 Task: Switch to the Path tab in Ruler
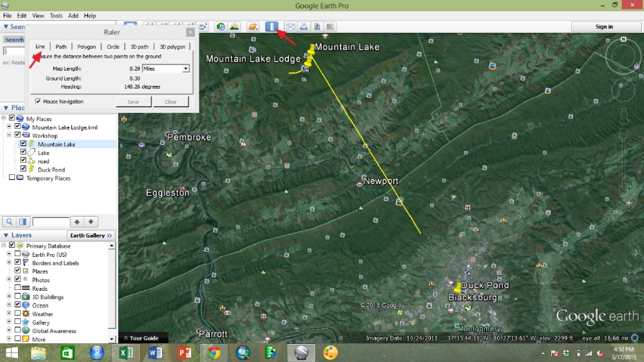(x=61, y=47)
